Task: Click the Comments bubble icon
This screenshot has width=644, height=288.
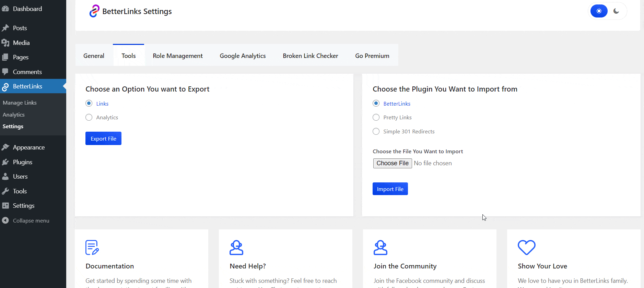Action: coord(5,72)
